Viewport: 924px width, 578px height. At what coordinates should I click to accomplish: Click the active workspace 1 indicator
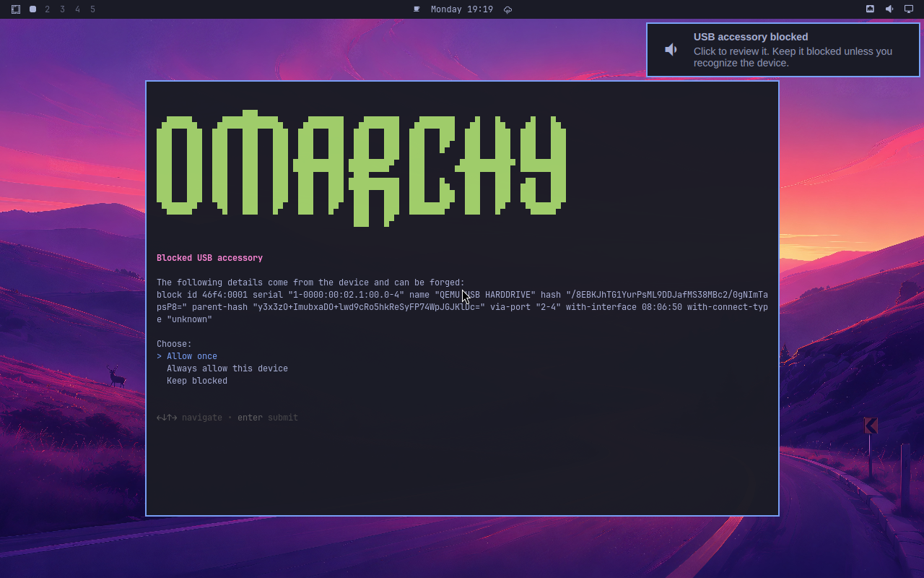click(32, 9)
